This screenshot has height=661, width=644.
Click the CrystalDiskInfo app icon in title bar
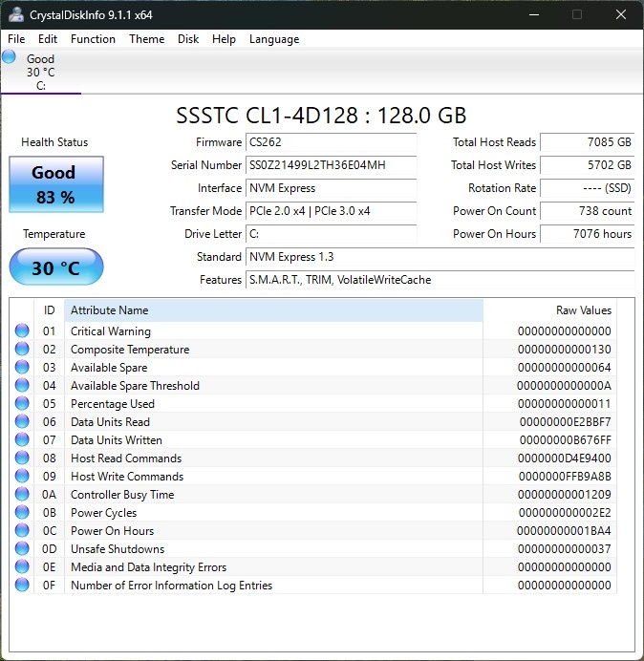16,15
